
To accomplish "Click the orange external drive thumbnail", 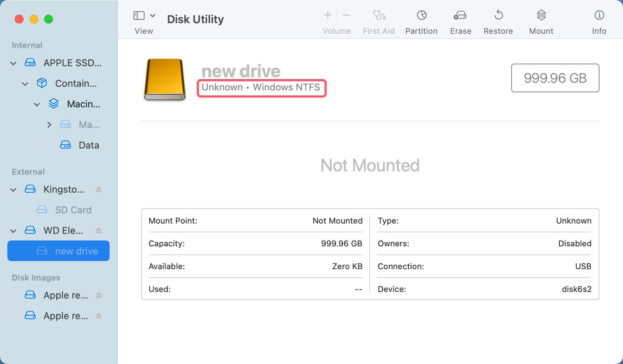I will (164, 79).
